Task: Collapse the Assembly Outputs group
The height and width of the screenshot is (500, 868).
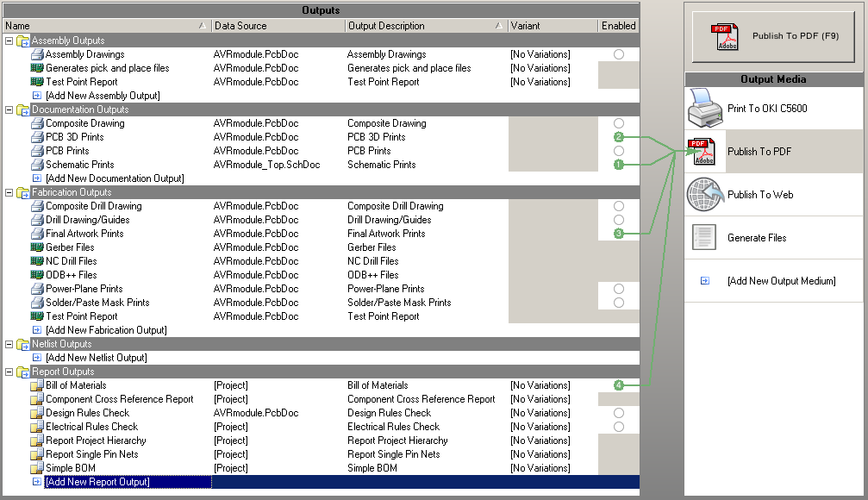Action: [x=9, y=41]
